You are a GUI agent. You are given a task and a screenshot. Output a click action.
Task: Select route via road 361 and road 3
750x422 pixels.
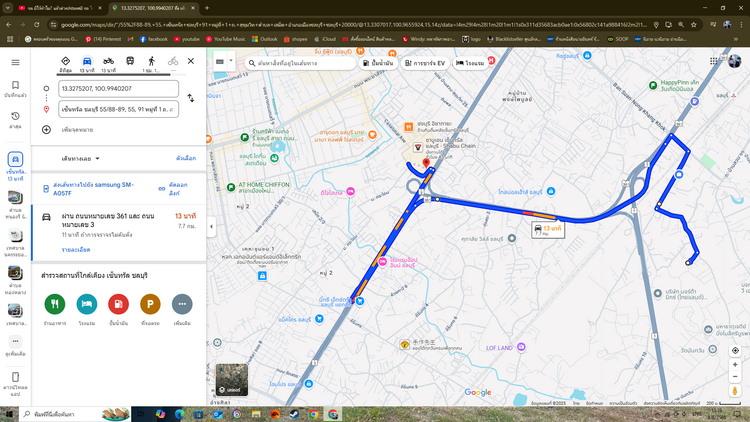tap(119, 233)
